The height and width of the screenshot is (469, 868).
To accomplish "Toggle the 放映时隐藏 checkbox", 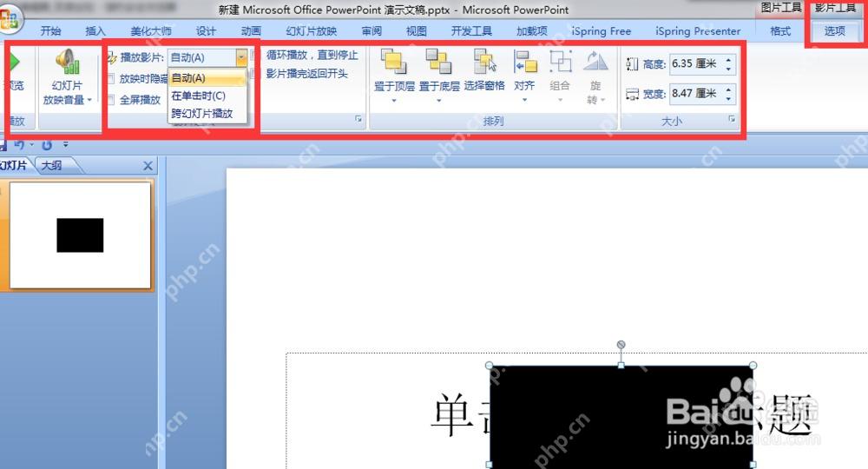I will click(111, 79).
